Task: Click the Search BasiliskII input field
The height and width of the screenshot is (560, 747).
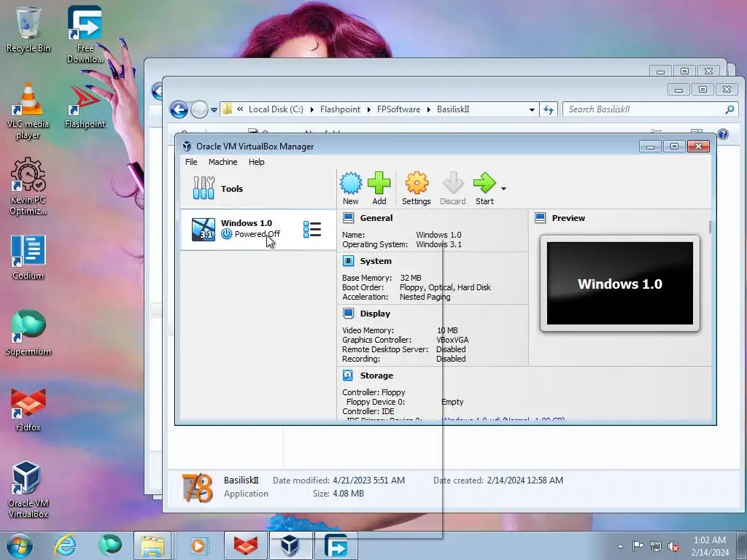Action: click(649, 109)
